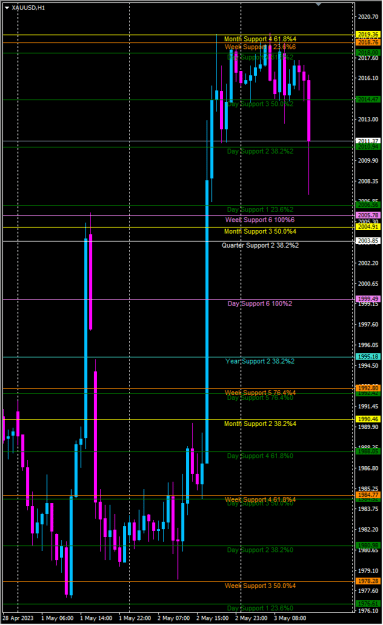The image size is (383, 625).
Task: Click the orange 2018.76 price tag
Action: [x=368, y=42]
